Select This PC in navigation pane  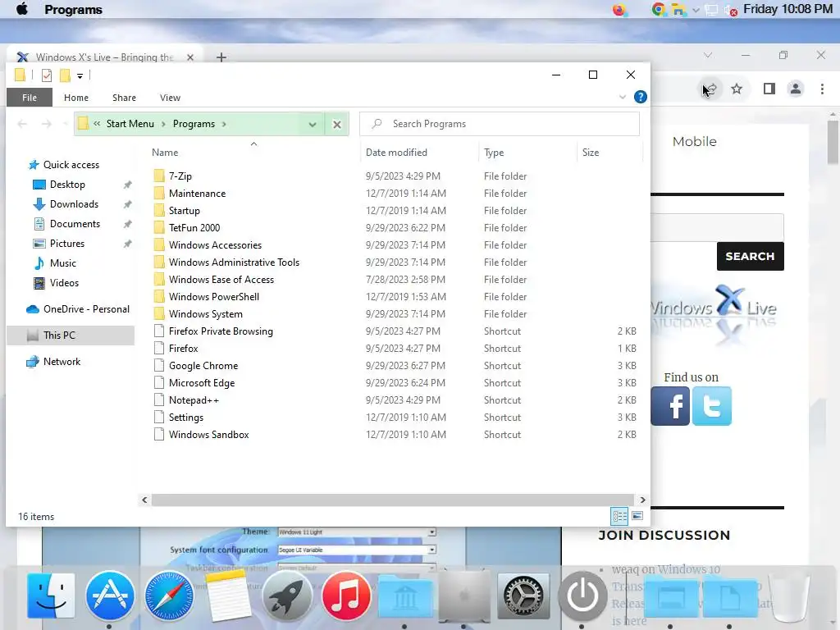[71, 336]
